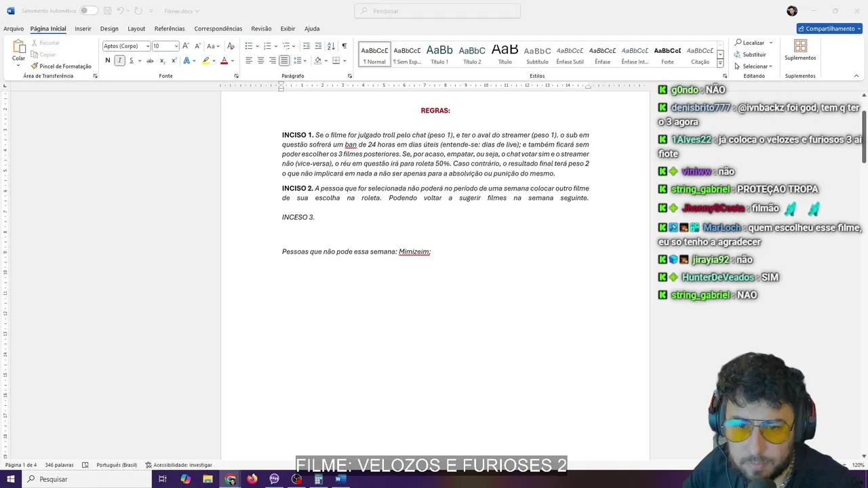Apply red font color
This screenshot has height=488, width=868.
pos(224,60)
